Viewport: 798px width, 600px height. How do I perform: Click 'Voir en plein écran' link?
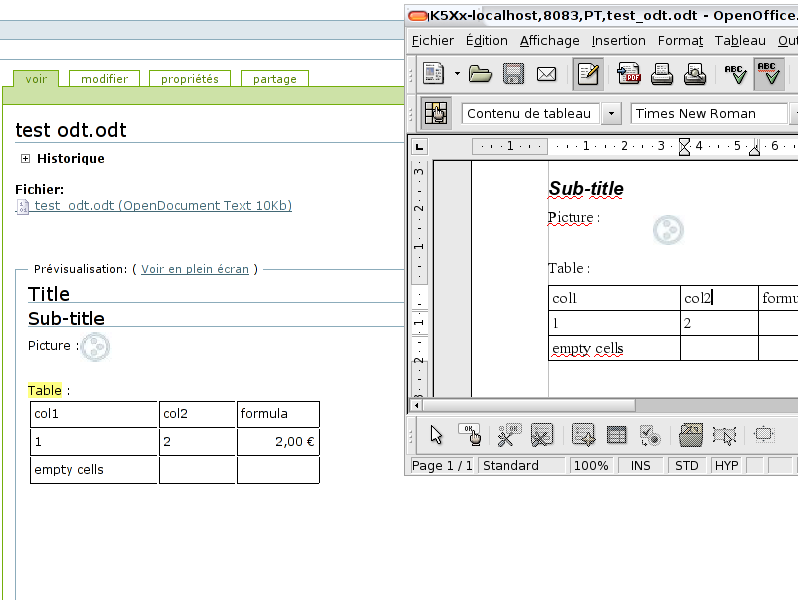[195, 269]
